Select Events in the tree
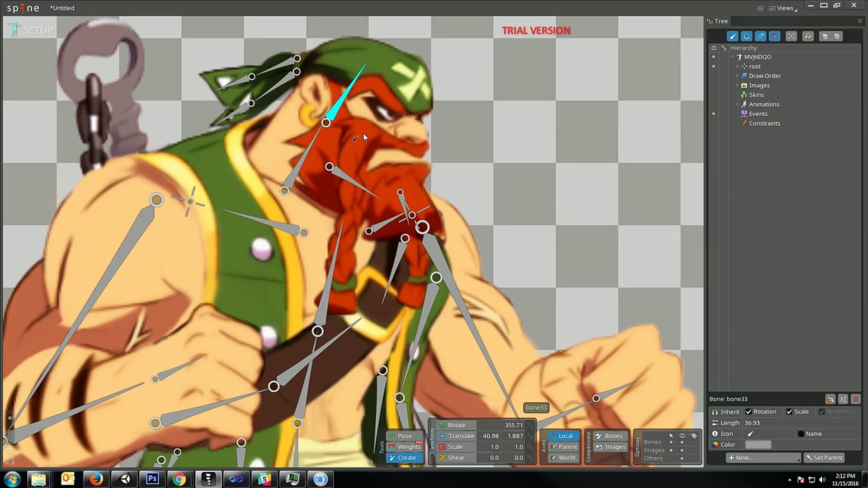 pos(758,114)
